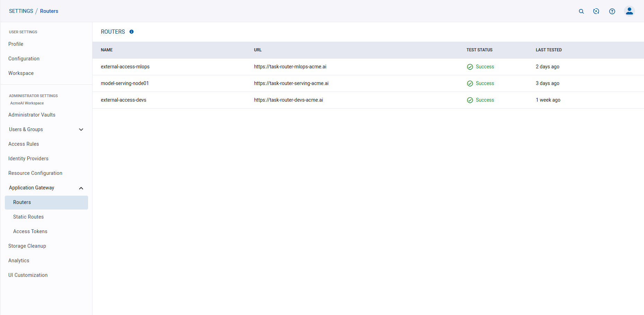
Task: Open Static Routes page
Action: pyautogui.click(x=28, y=217)
